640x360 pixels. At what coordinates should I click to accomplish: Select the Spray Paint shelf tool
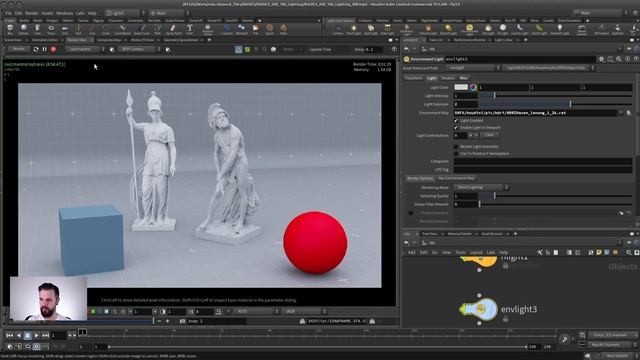(172, 29)
